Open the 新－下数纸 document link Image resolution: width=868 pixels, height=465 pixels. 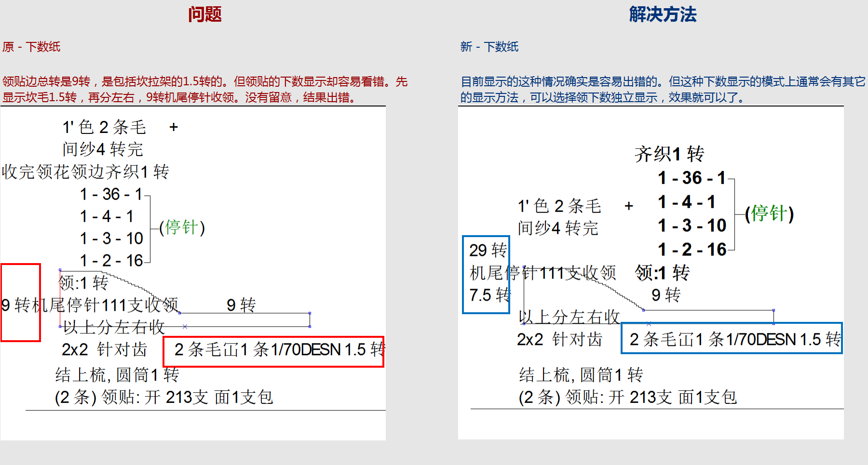click(x=490, y=47)
